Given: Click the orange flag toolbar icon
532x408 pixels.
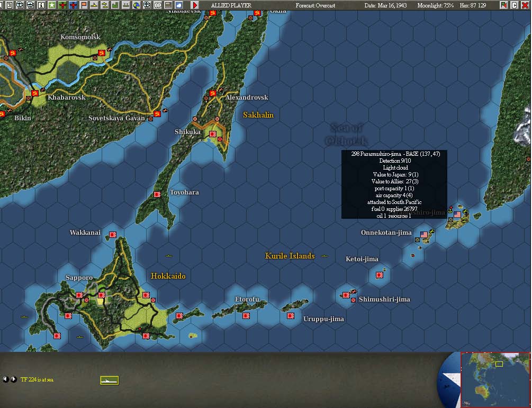Looking at the screenshot, I should 84,5.
